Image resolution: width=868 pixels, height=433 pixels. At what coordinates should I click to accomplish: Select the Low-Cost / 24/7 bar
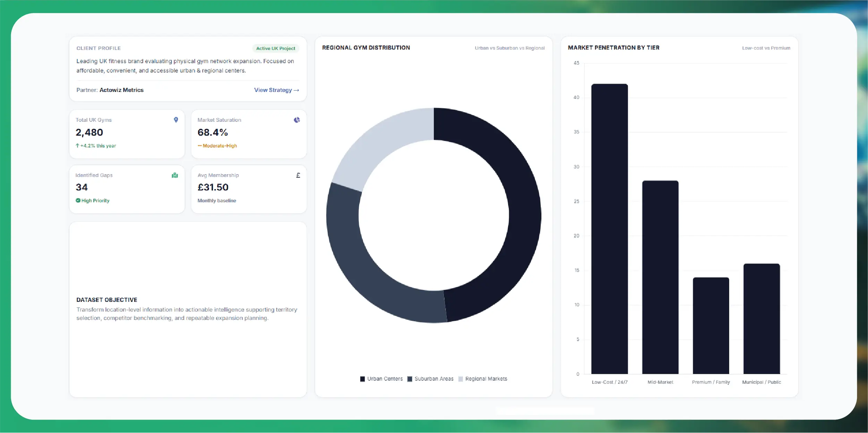609,229
